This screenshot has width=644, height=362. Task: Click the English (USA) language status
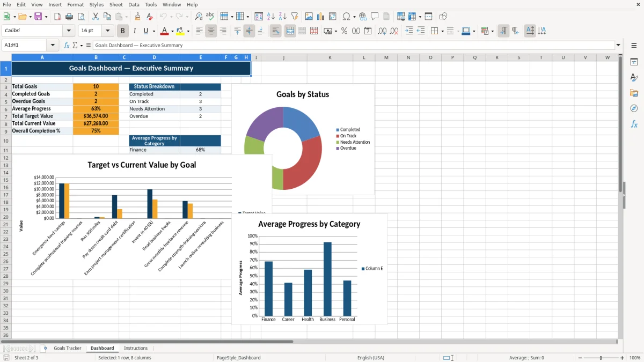click(x=371, y=358)
